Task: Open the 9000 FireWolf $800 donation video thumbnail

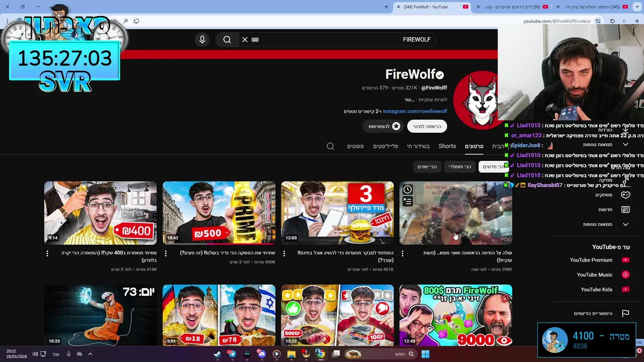Action: pos(456,316)
